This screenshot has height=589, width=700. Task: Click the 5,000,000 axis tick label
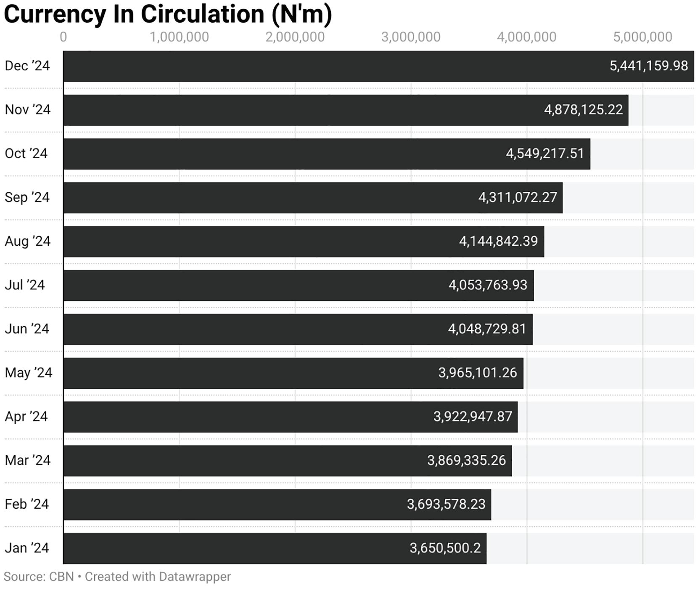[x=642, y=37]
